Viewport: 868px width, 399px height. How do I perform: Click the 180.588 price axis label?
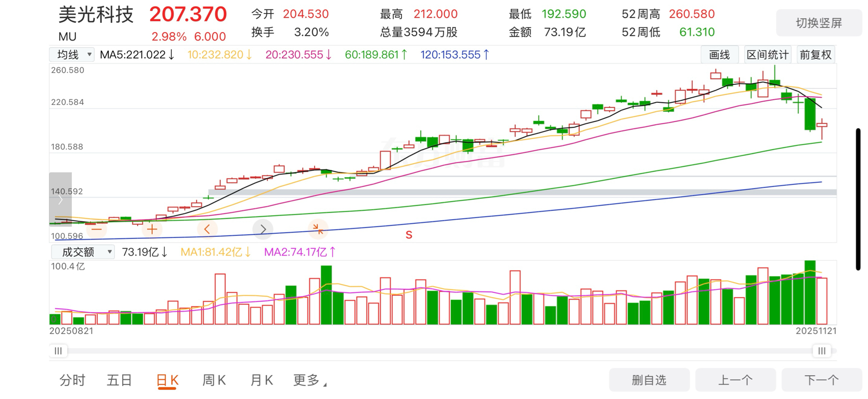click(x=67, y=147)
